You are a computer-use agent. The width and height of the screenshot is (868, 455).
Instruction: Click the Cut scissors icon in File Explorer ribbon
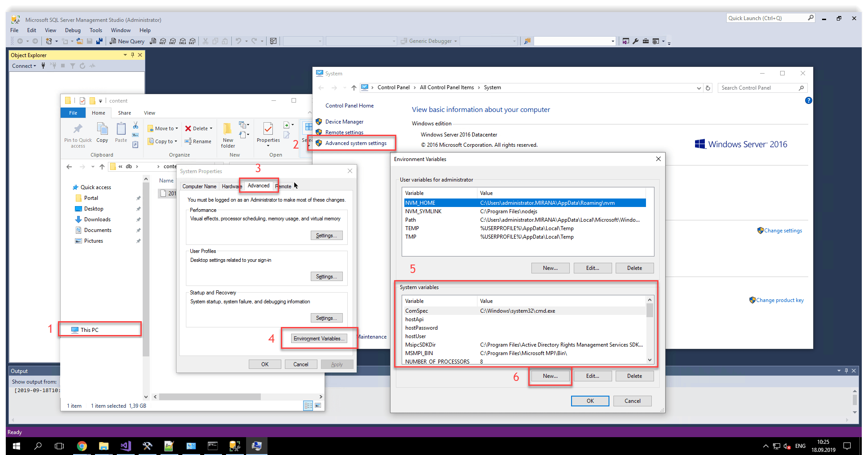pyautogui.click(x=136, y=125)
